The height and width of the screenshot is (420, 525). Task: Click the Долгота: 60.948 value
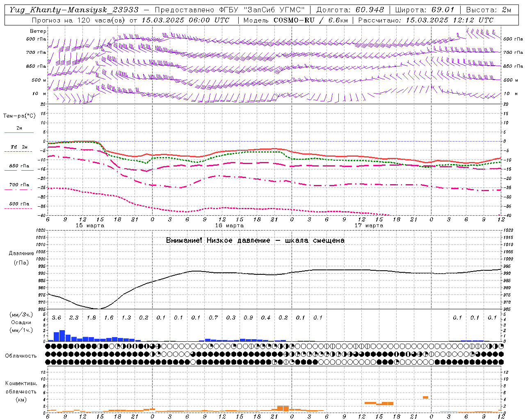point(350,10)
